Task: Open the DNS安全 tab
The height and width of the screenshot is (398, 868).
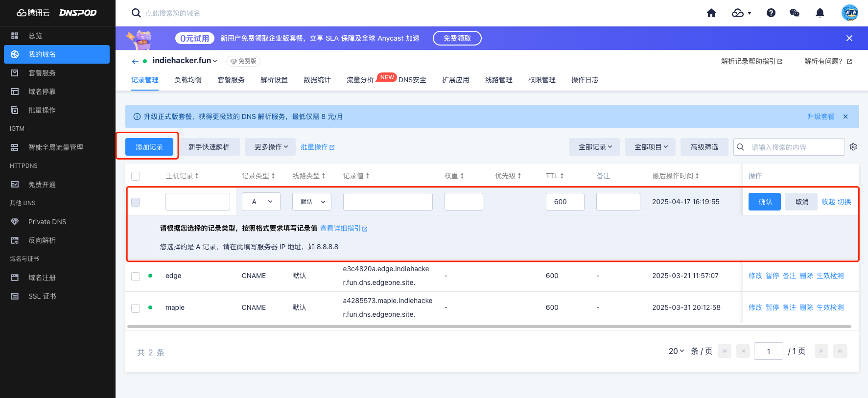Action: tap(412, 80)
